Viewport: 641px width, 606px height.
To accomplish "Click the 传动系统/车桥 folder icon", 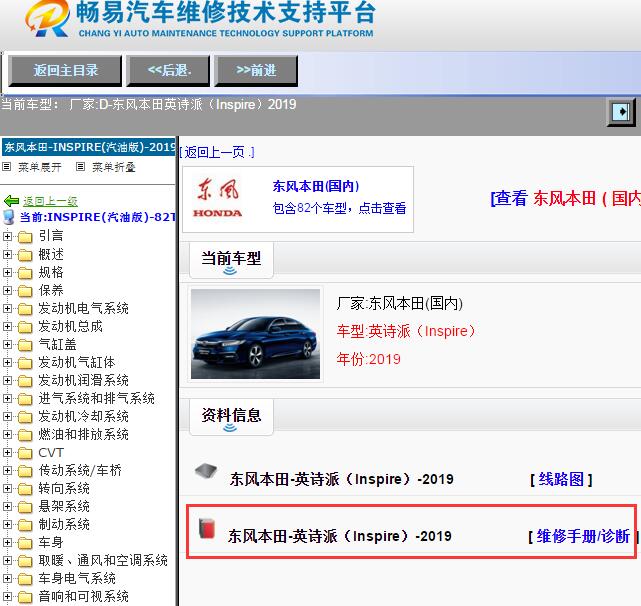I will click(25, 471).
